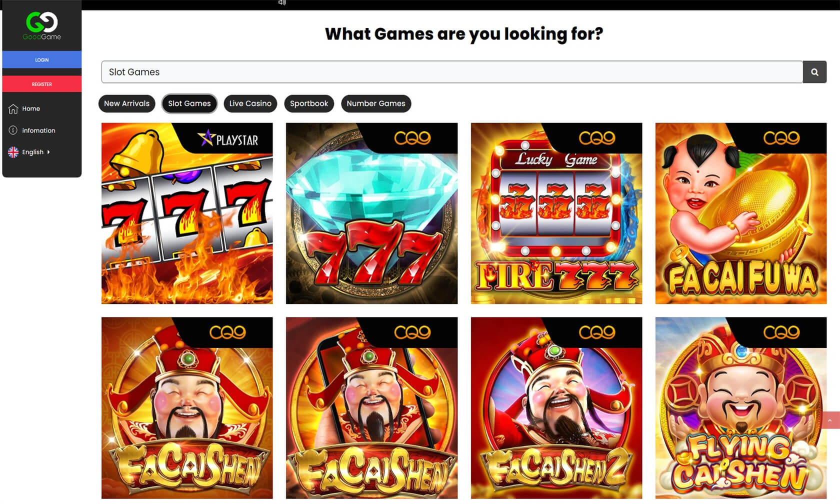Click the magnifier search button
This screenshot has height=504, width=840.
click(814, 72)
